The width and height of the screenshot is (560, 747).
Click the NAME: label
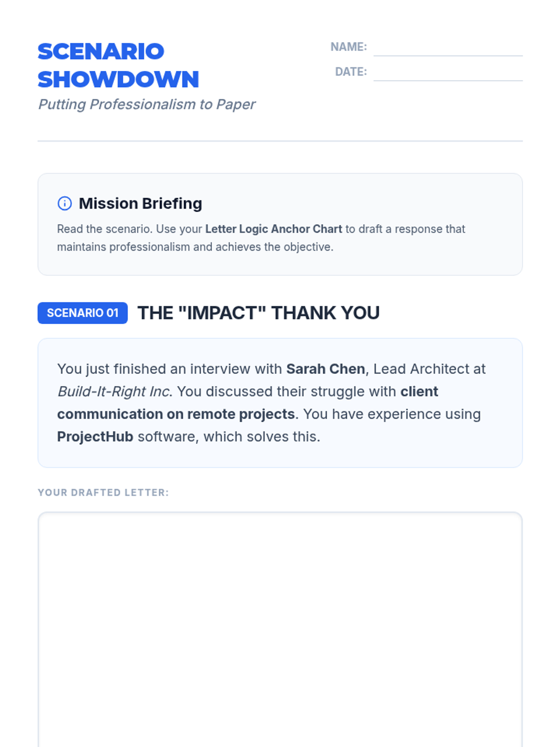coord(349,47)
